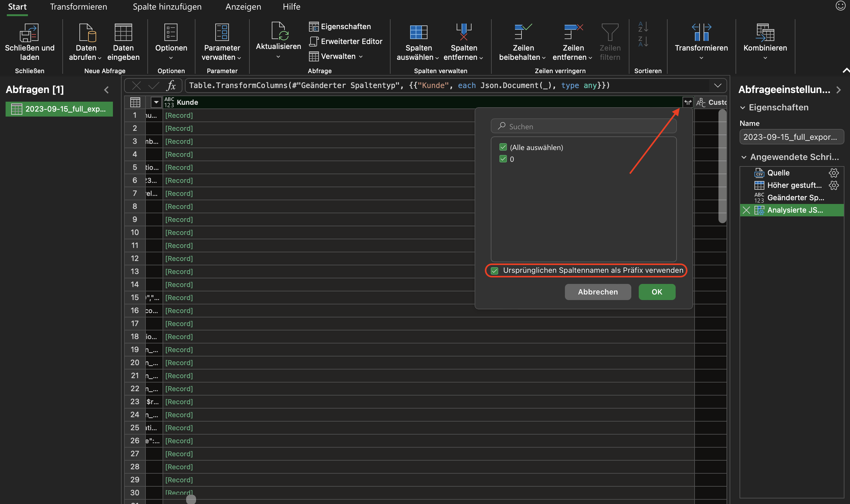Click the Suchen search field
This screenshot has height=504, width=850.
(x=583, y=126)
